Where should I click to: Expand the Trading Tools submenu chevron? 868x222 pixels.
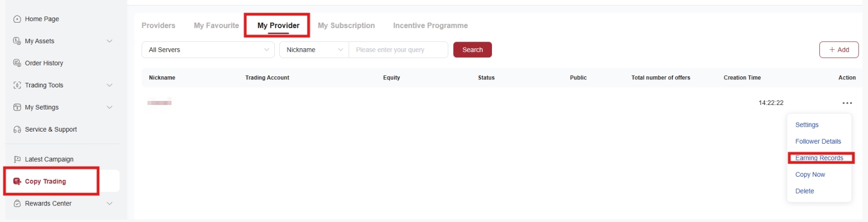click(x=109, y=85)
